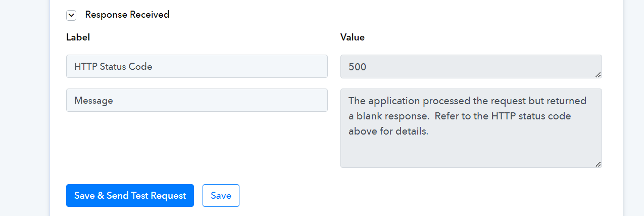Grab resize handle of 500 value field

[x=598, y=75]
